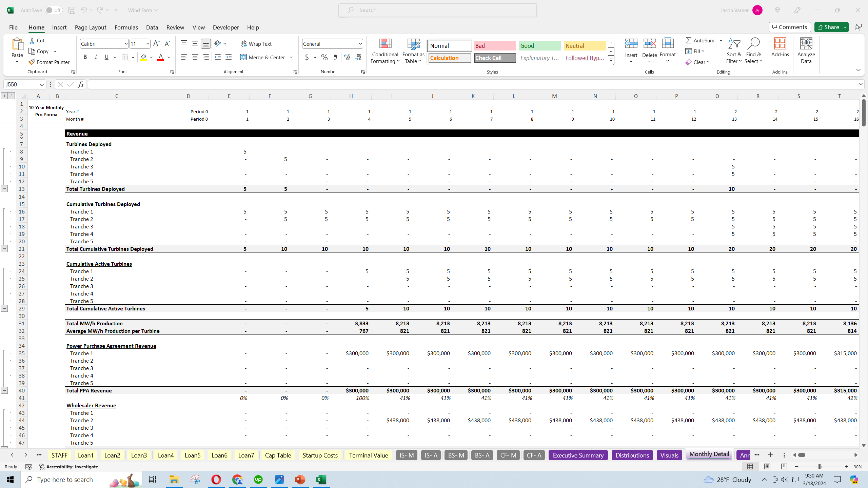Open the font size dropdown
This screenshot has width=868, height=488.
point(148,44)
